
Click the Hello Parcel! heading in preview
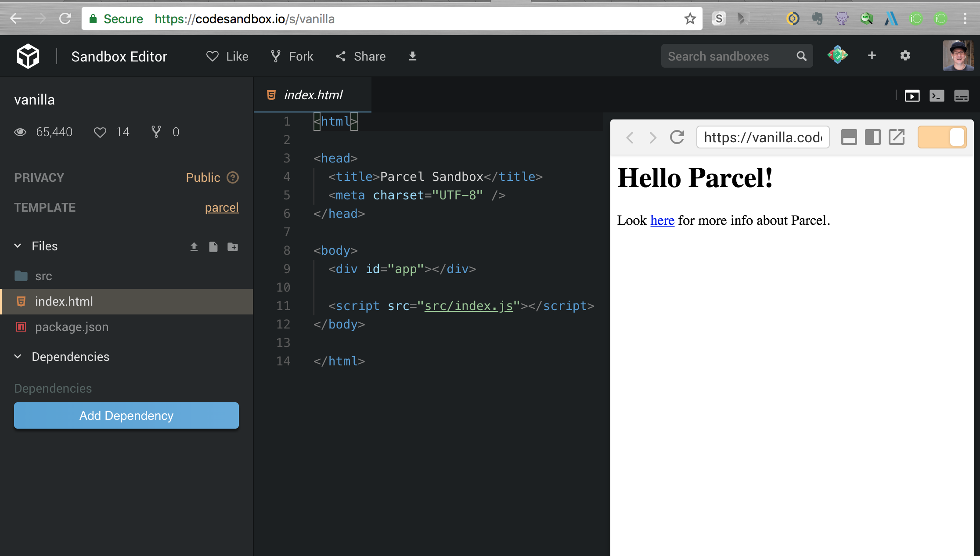695,178
